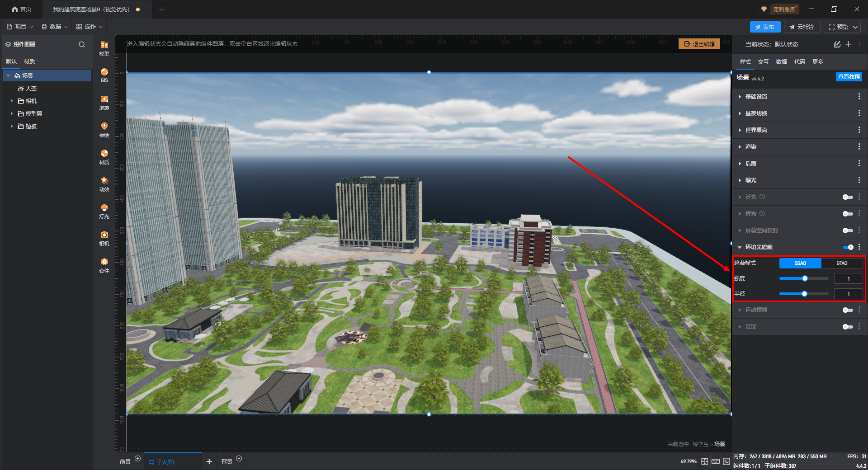This screenshot has height=470, width=868.
Task: Select SSAO occlusion mode
Action: (x=800, y=263)
